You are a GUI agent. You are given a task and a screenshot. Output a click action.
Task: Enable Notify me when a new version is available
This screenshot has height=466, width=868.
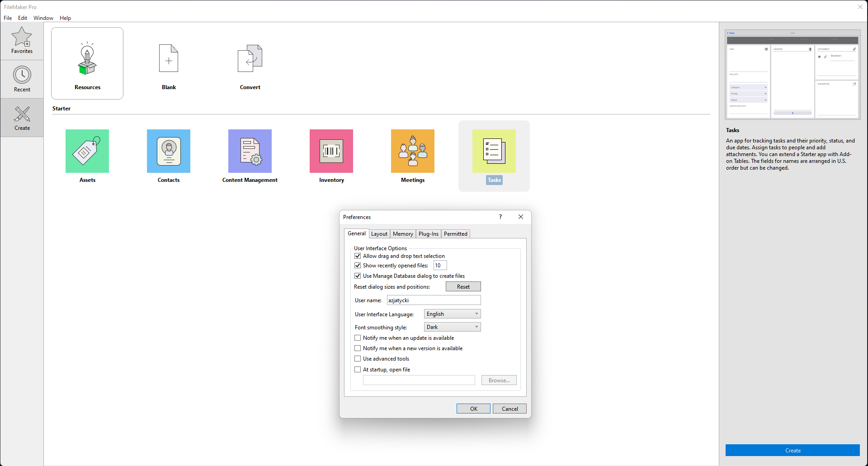click(358, 348)
